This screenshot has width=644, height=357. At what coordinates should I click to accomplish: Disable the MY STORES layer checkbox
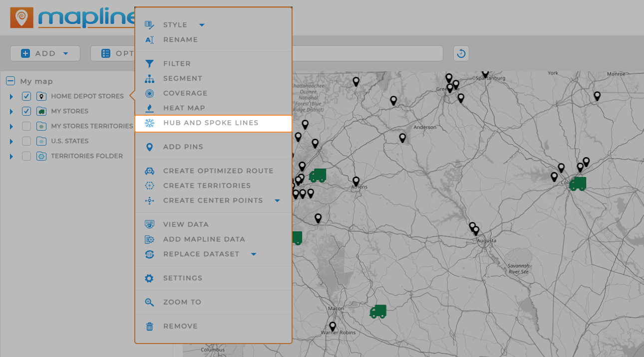[x=26, y=111]
